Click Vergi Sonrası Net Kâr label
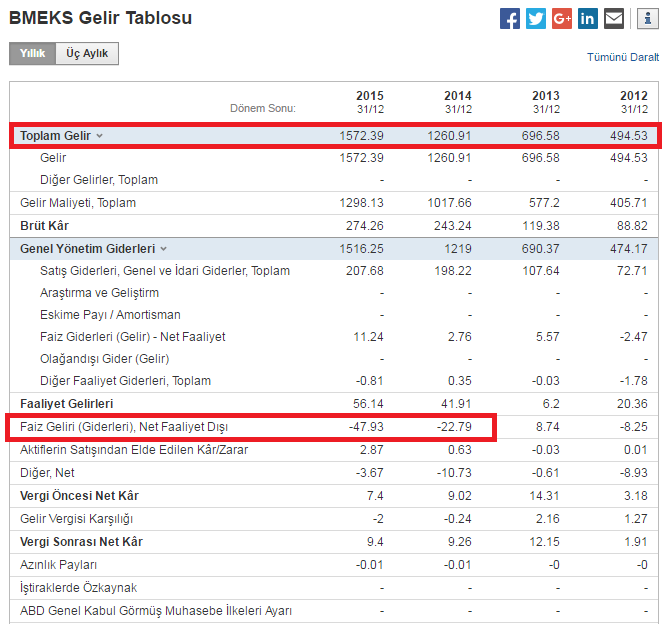The image size is (669, 624). coord(81,542)
